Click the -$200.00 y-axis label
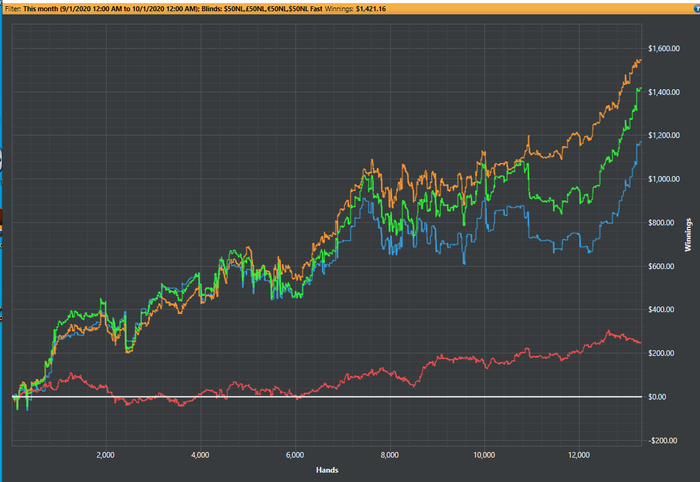The height and width of the screenshot is (482, 700). 662,440
